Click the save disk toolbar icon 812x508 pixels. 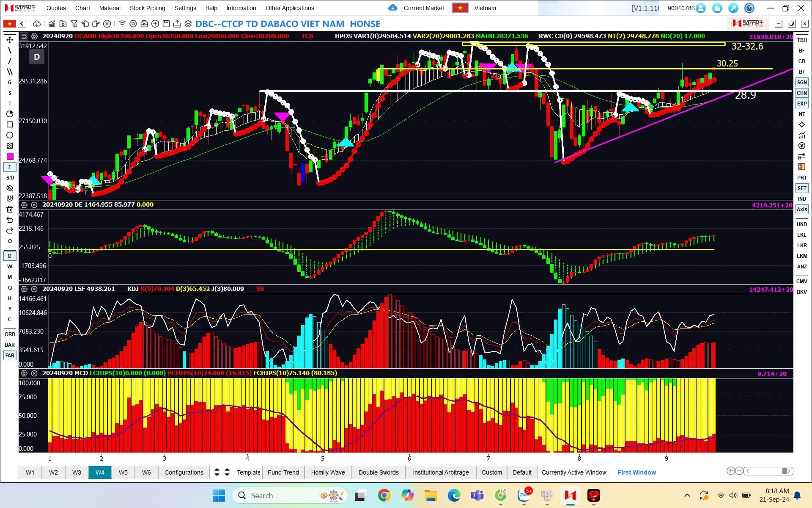166,24
